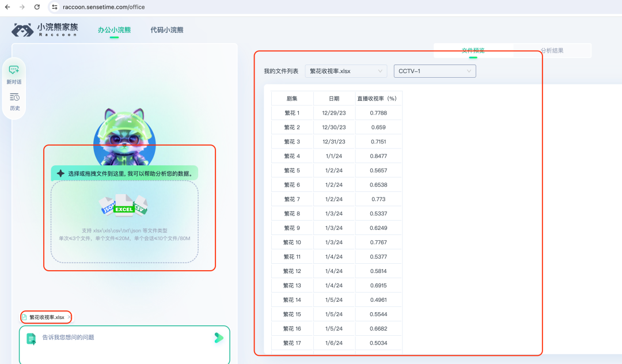Click the browser address bar URL
This screenshot has width=622, height=364.
click(x=104, y=7)
